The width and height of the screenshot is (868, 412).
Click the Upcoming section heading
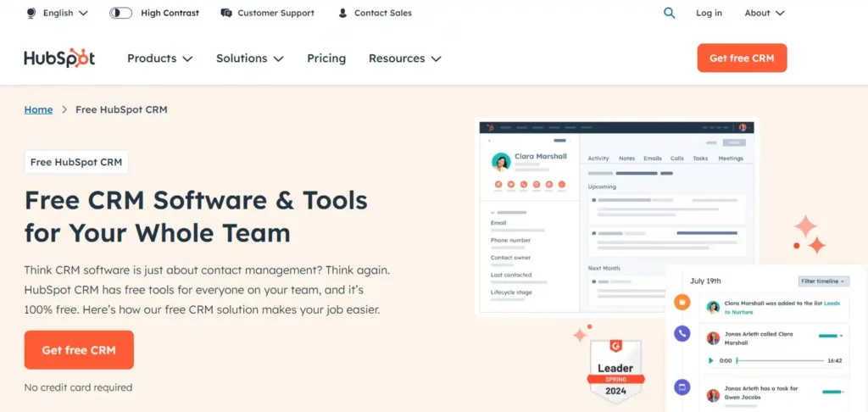[x=602, y=187]
